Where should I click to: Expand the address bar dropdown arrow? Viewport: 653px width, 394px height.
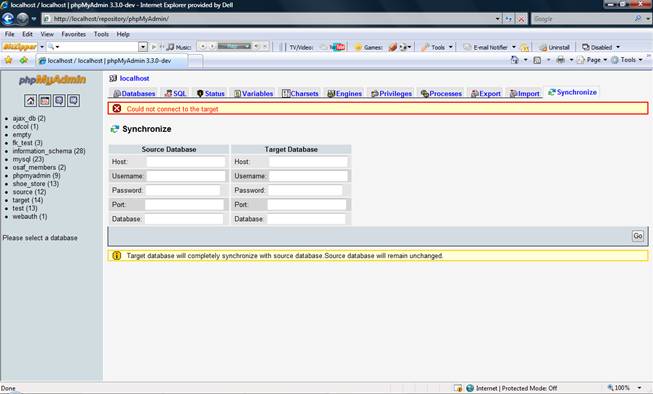tap(498, 19)
